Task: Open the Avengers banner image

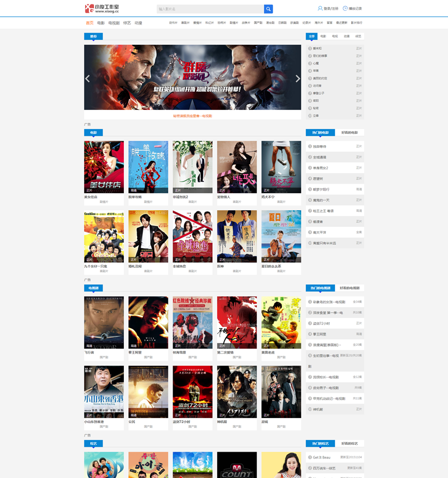Action: 193,77
